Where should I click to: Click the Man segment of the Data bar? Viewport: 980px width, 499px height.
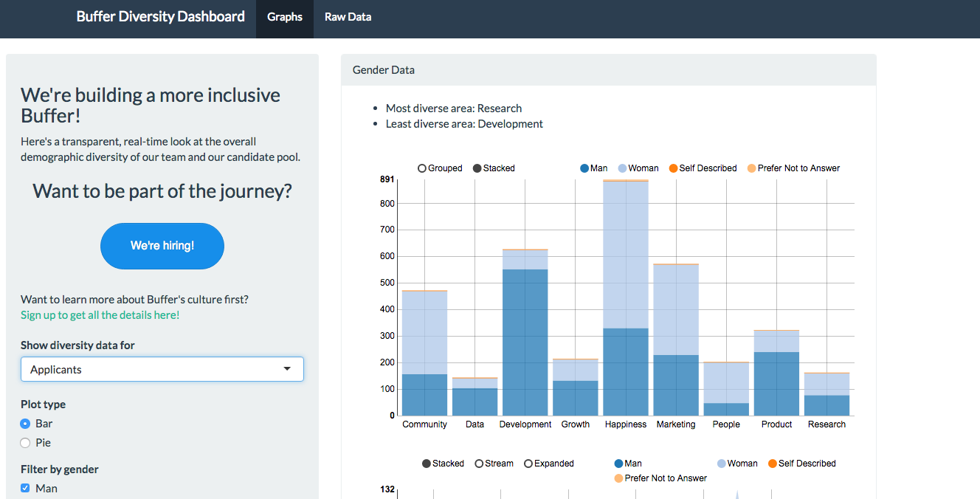tap(475, 402)
